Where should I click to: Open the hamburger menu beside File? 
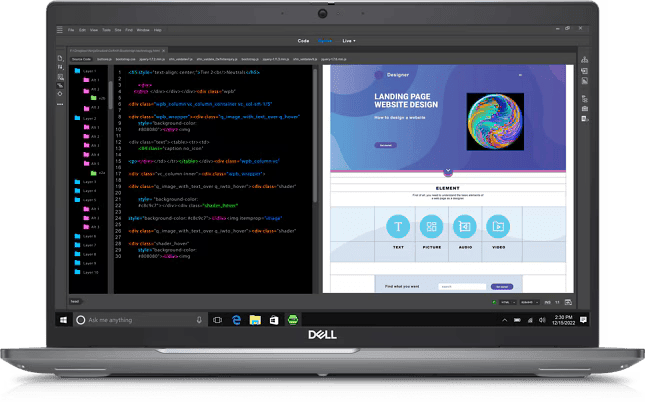click(x=60, y=30)
